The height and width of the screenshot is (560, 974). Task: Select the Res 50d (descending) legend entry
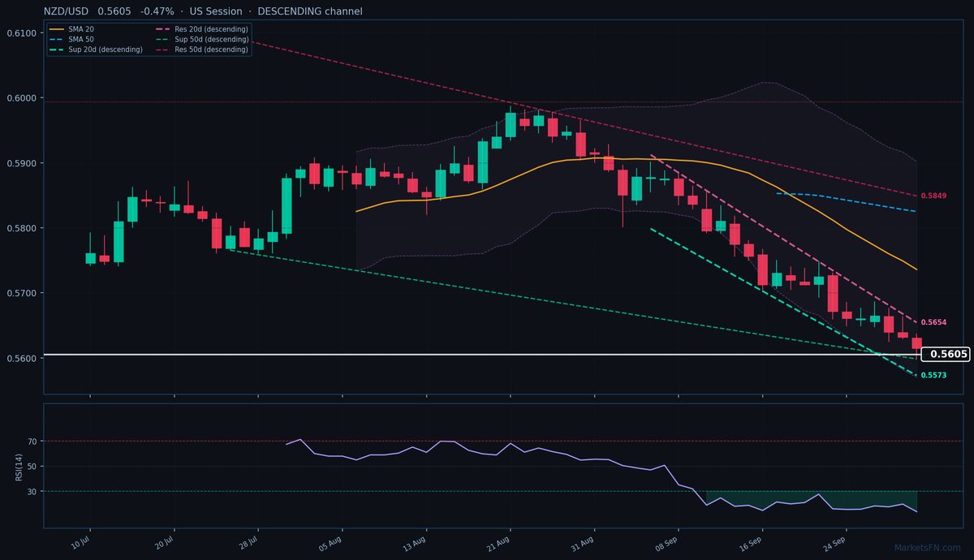tap(201, 50)
